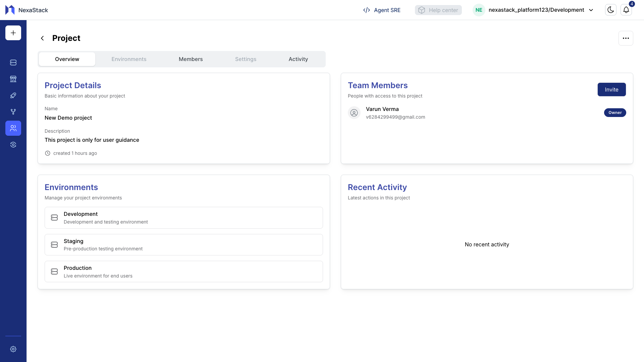This screenshot has width=644, height=362.
Task: Open settings gear at sidebar bottom
Action: point(13,349)
